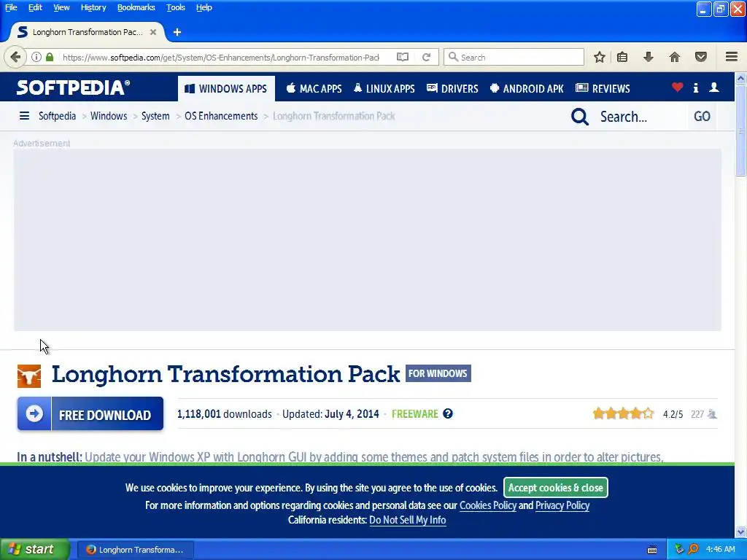Click the five-star rating stars
Image resolution: width=747 pixels, height=560 pixels.
623,413
